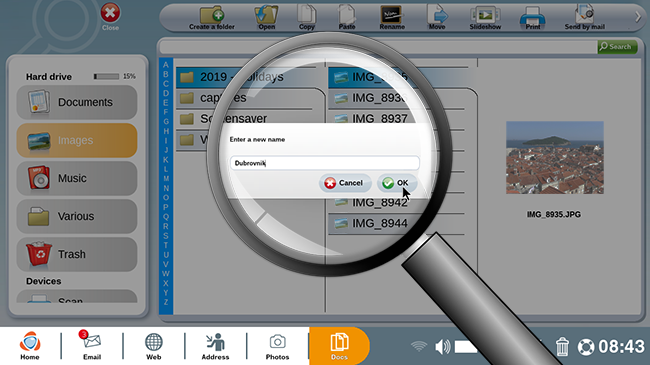Viewport: 650px width, 365px height.
Task: Click the new name input field with Dubrovnik
Action: (325, 163)
